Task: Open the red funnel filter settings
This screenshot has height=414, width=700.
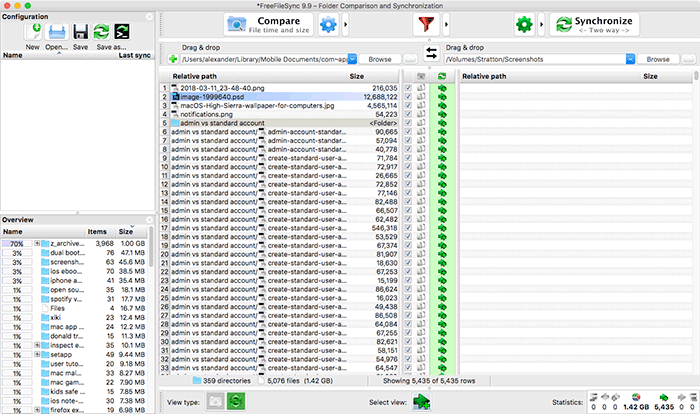Action: pos(426,24)
